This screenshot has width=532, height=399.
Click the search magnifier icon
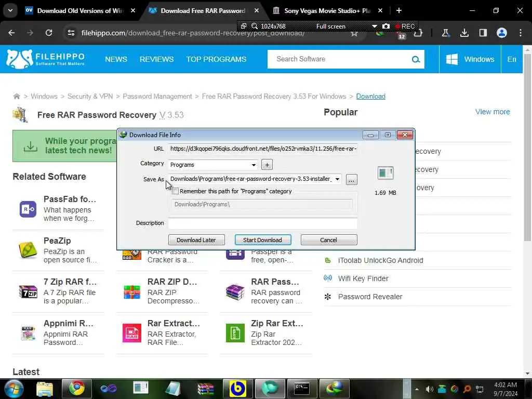click(416, 59)
